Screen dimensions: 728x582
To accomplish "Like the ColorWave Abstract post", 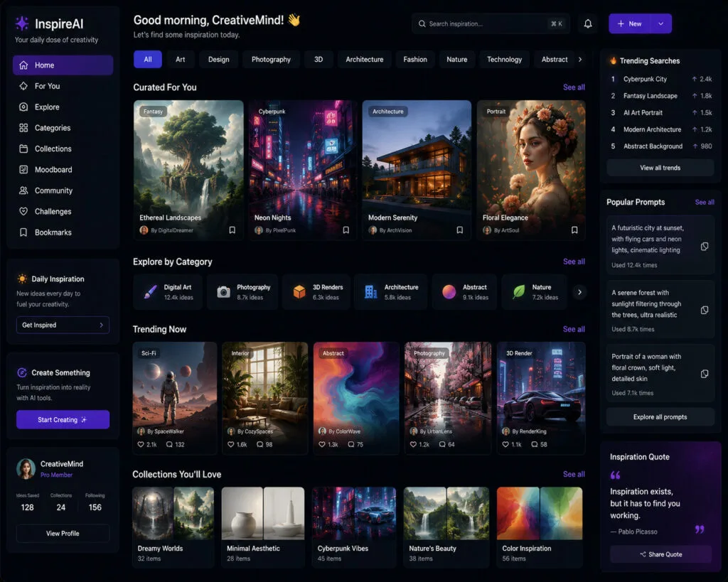I will pyautogui.click(x=322, y=444).
